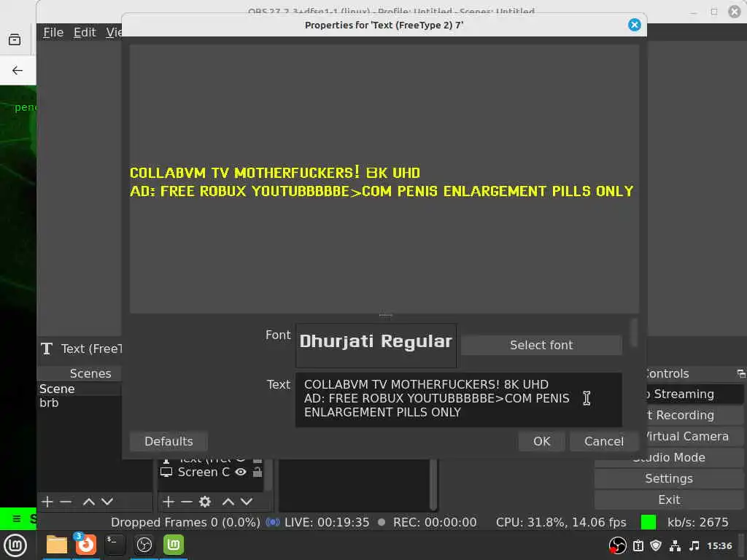Open the File menu in OBS
Viewport: 747px width, 560px height.
pos(53,32)
